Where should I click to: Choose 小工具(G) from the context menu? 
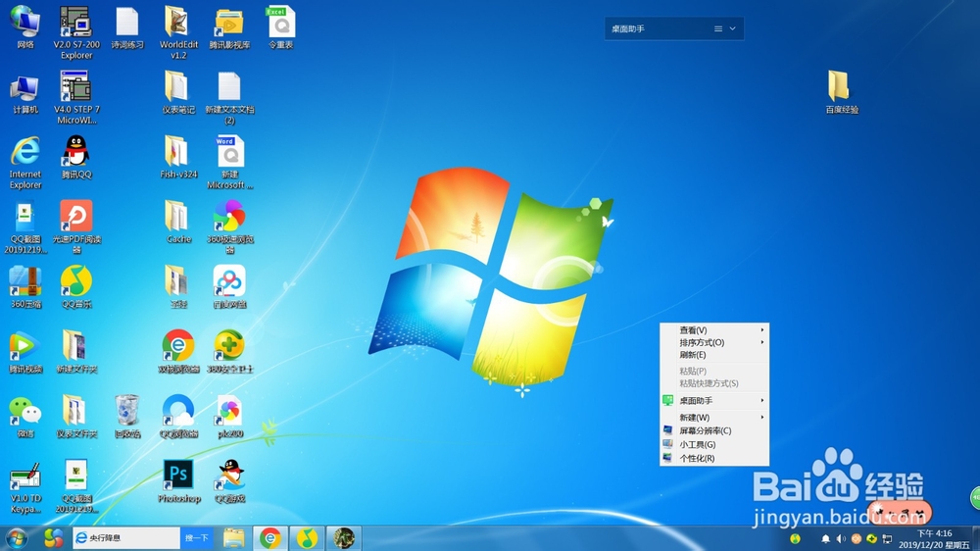pos(714,445)
